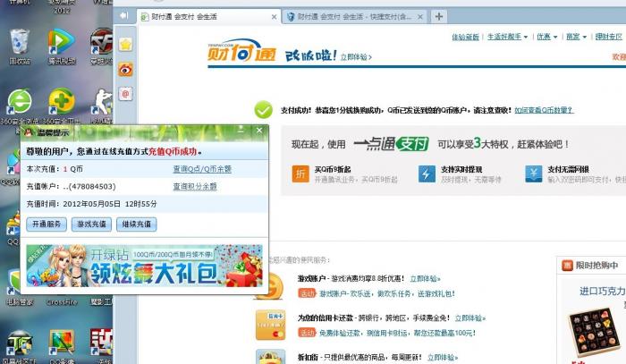Click the 开通服务 button
Screen dimensions: 626x364
pyautogui.click(x=47, y=224)
